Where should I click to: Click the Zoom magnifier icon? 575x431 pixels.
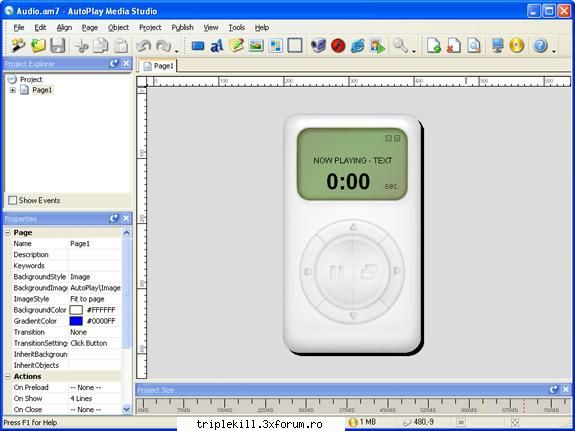point(400,46)
